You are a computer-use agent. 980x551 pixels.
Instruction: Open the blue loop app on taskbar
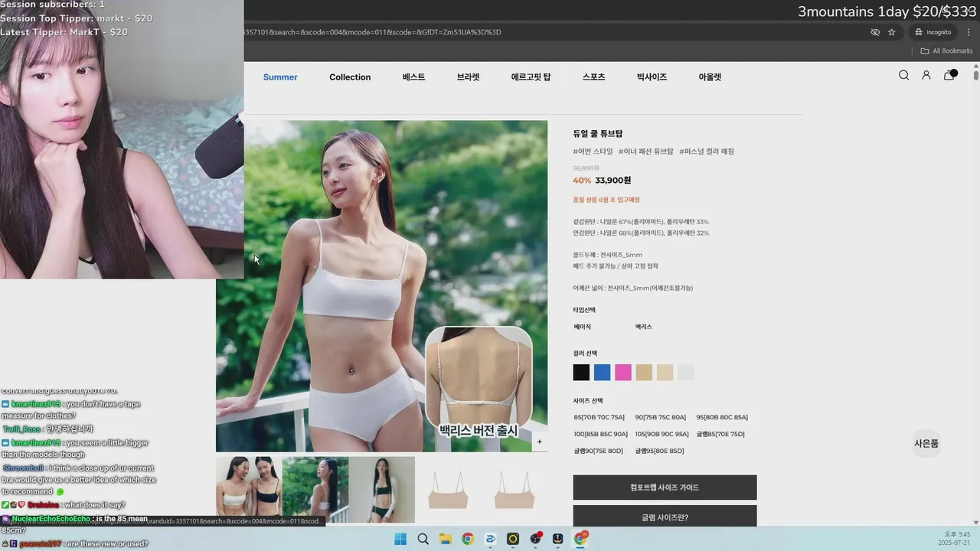490,539
